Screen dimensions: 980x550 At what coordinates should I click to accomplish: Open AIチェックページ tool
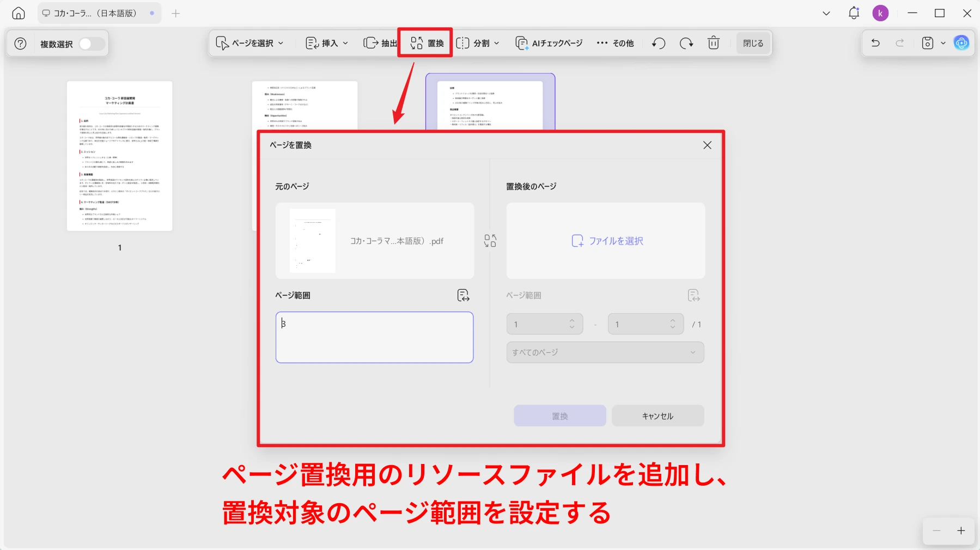[549, 43]
